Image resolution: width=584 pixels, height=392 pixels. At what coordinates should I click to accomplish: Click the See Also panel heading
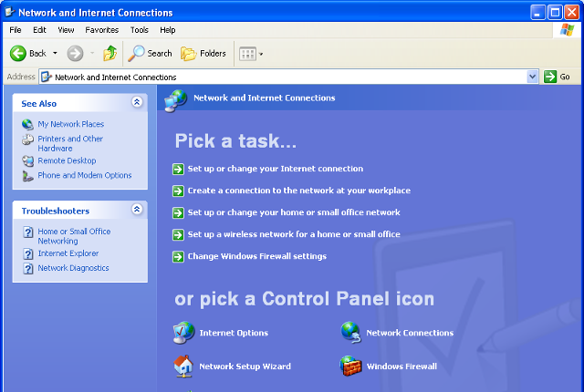click(38, 104)
